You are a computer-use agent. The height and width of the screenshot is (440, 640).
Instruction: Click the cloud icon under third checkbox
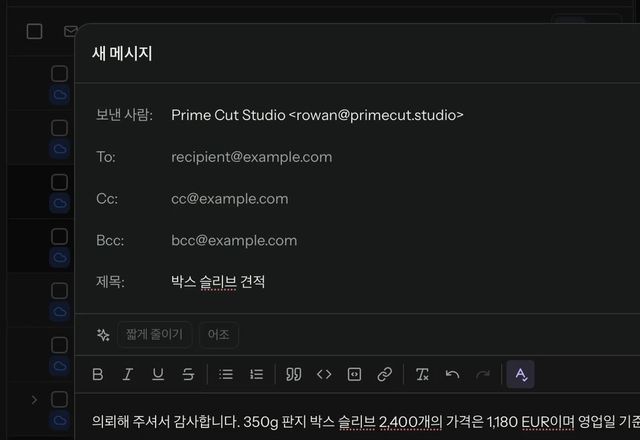(x=60, y=204)
